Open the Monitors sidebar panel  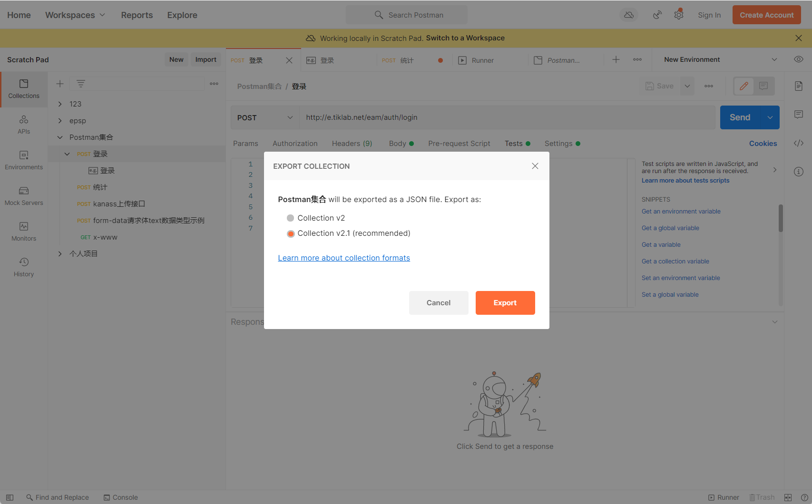click(24, 232)
